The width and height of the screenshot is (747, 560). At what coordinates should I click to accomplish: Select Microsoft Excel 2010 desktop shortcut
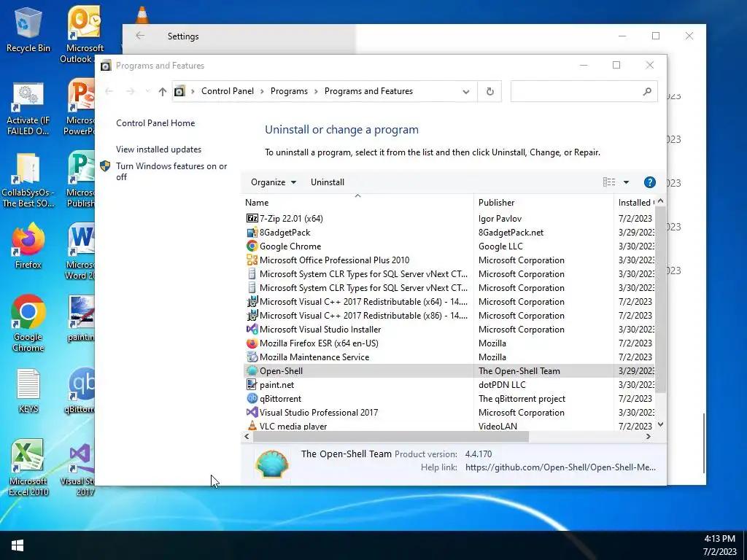point(28,467)
